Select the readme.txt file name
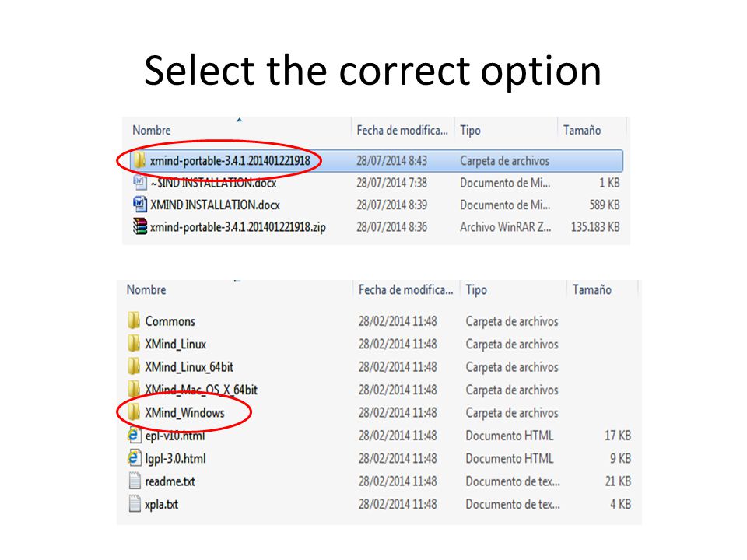 coord(170,481)
